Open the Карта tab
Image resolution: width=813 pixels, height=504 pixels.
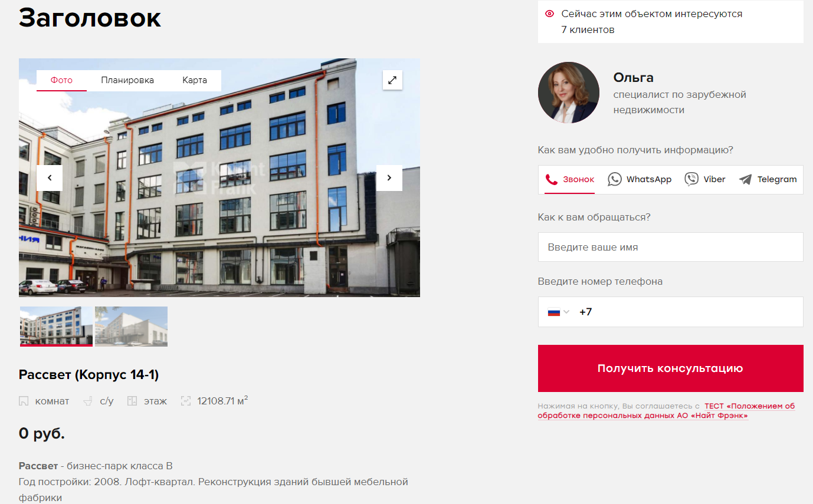click(x=195, y=80)
